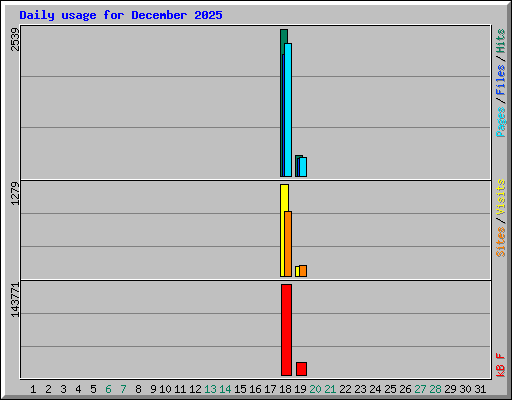Click green weekend day 6 label
This screenshot has height=400, width=512.
[x=108, y=389]
